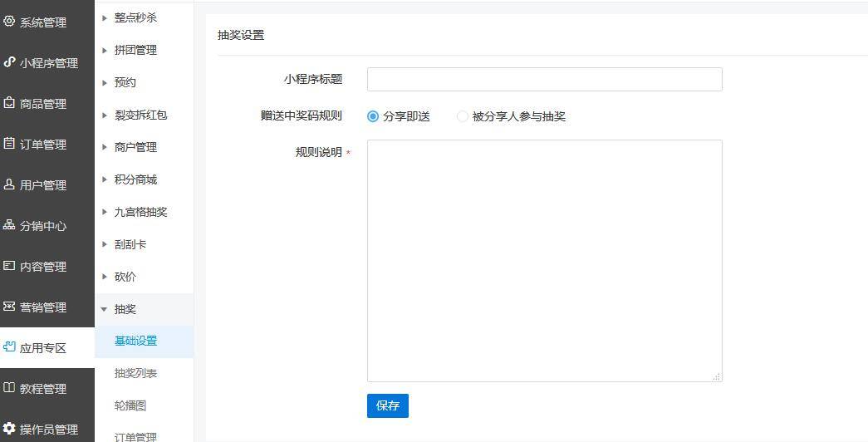Click the 操作员管理 gear icon

pyautogui.click(x=9, y=428)
